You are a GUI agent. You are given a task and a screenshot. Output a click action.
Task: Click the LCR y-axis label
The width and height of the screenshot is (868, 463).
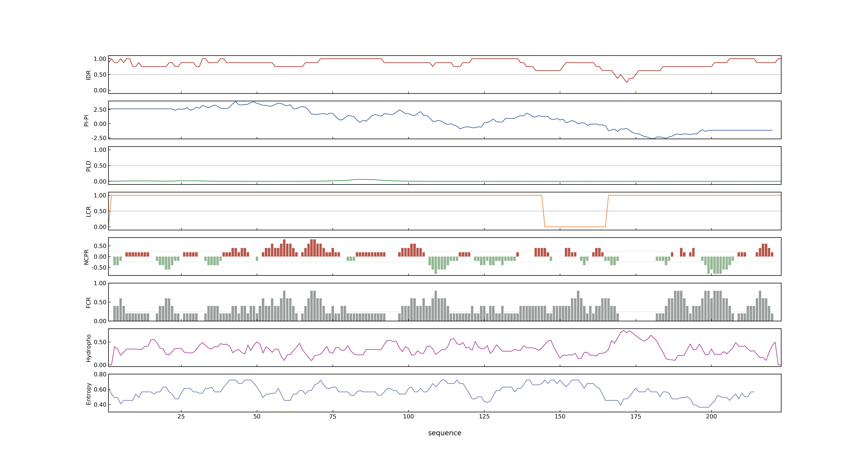point(89,211)
